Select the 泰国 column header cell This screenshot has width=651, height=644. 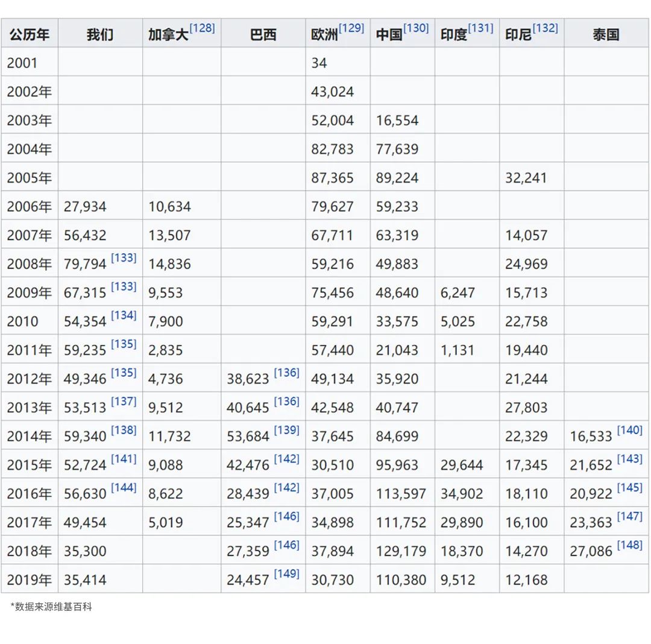(x=606, y=33)
